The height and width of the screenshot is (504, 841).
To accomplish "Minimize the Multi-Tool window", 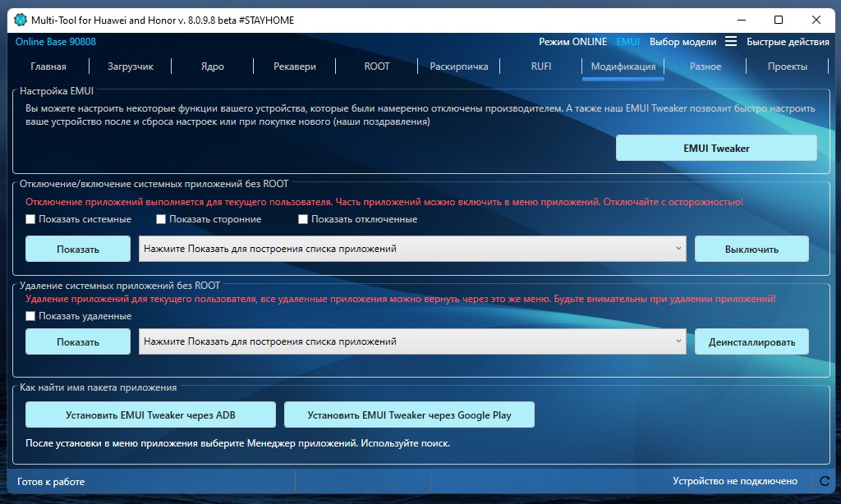I will point(742,20).
